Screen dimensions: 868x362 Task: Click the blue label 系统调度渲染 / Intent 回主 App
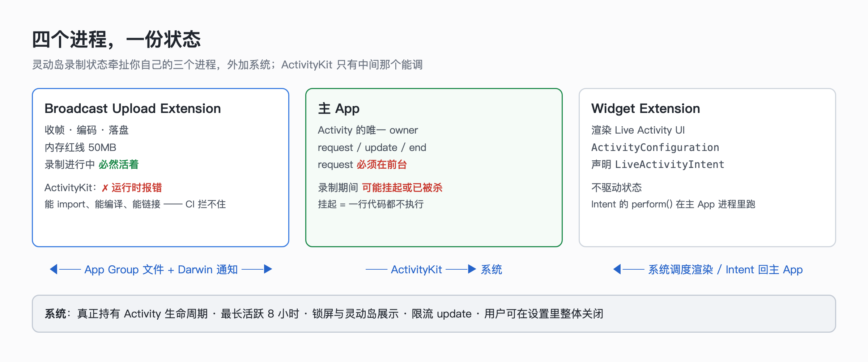tap(726, 270)
